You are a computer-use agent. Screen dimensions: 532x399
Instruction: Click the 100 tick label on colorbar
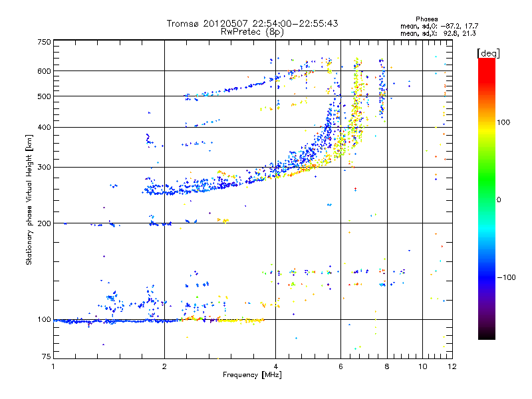pyautogui.click(x=503, y=122)
